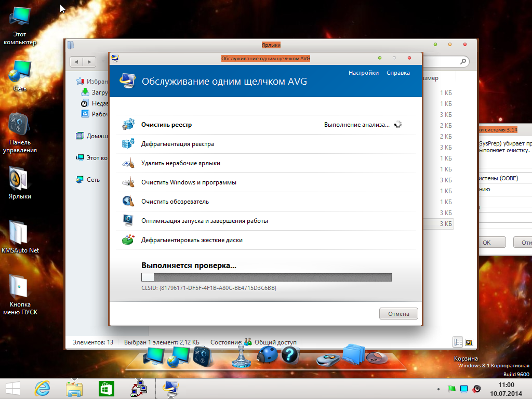This screenshot has width=532, height=399.
Task: Click the AVG monitor logo in blue header
Action: point(128,81)
